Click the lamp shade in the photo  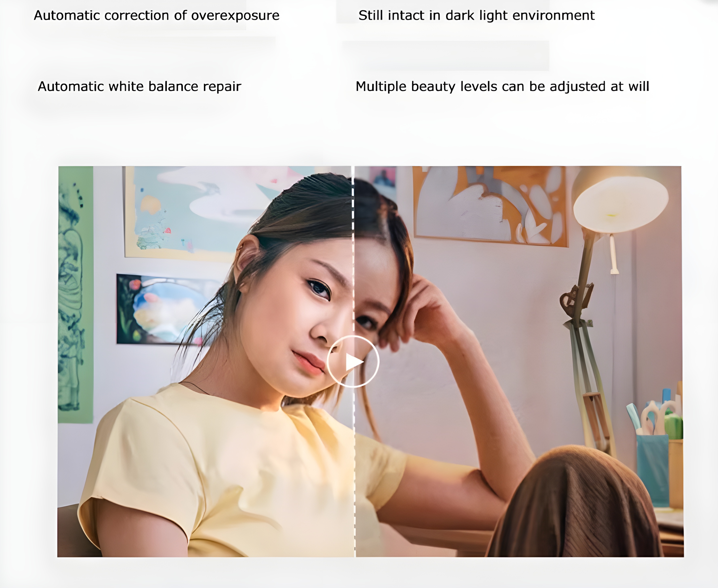point(620,205)
